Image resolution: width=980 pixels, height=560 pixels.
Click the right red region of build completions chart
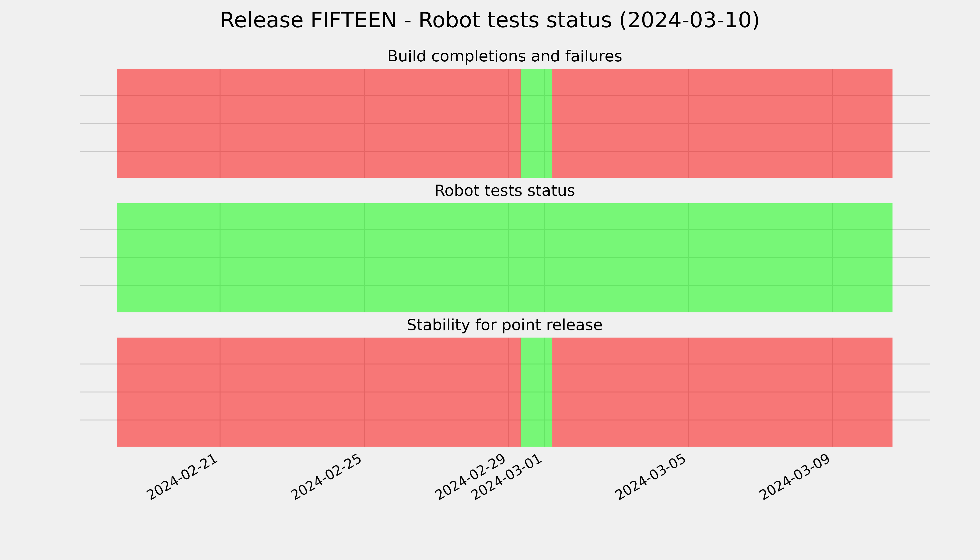pos(722,123)
